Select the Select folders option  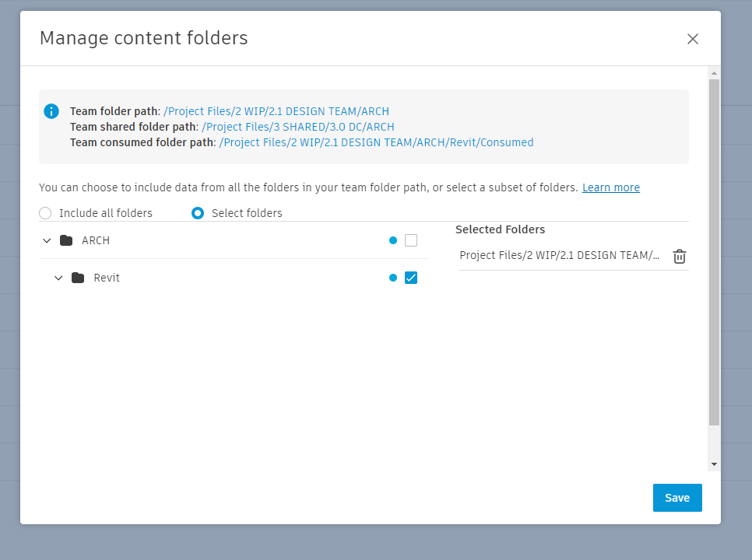tap(197, 212)
